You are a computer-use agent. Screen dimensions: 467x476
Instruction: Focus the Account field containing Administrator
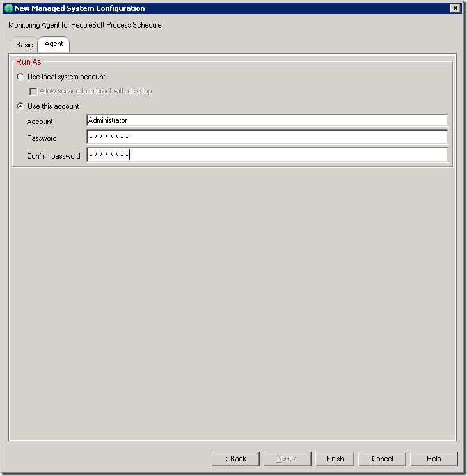tap(267, 120)
